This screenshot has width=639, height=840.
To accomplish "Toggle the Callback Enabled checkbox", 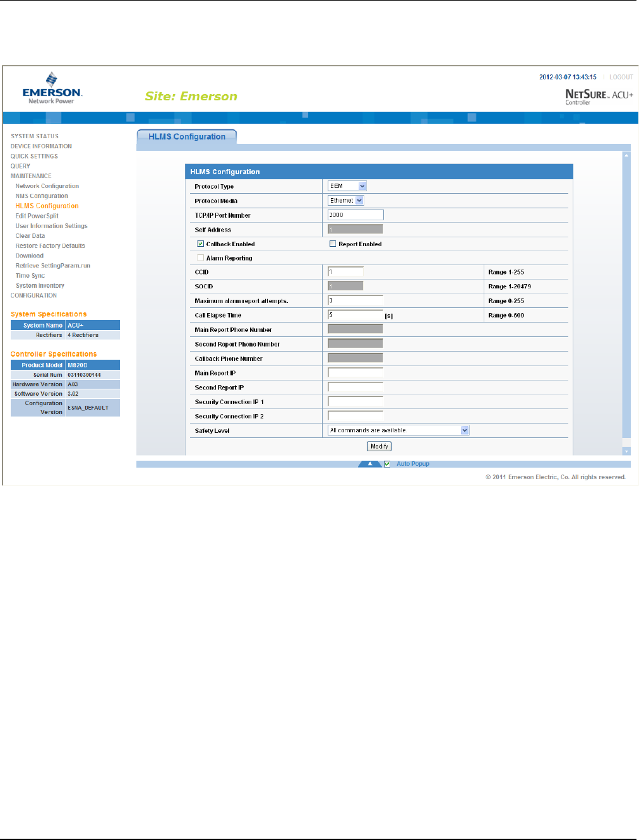I will (200, 244).
